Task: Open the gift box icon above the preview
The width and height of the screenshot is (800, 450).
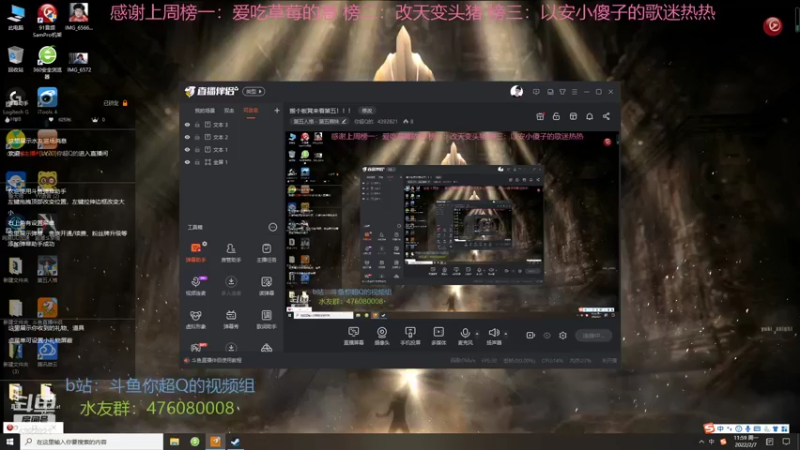Action: pyautogui.click(x=540, y=116)
